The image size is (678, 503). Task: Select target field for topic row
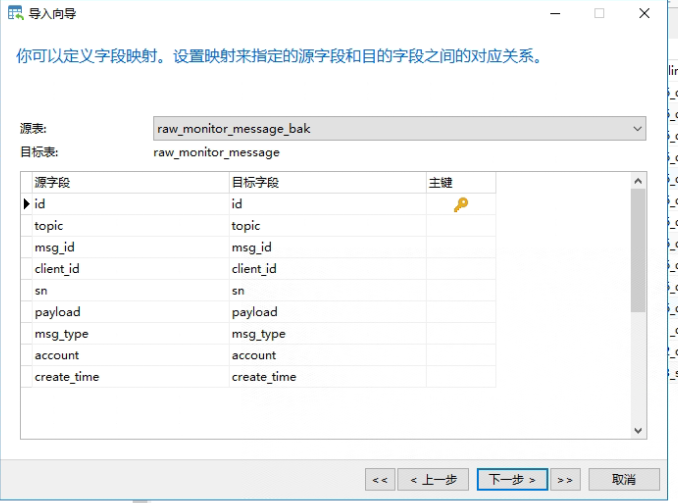point(327,226)
